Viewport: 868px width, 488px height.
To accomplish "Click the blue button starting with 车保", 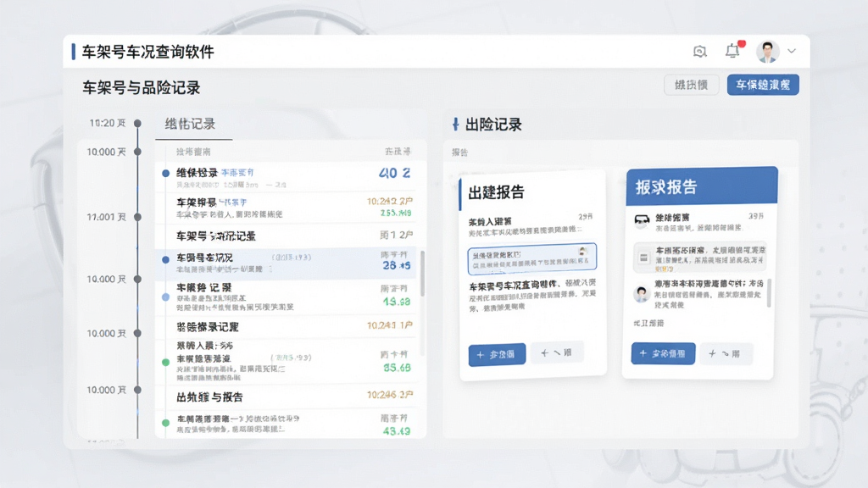I will click(x=763, y=85).
